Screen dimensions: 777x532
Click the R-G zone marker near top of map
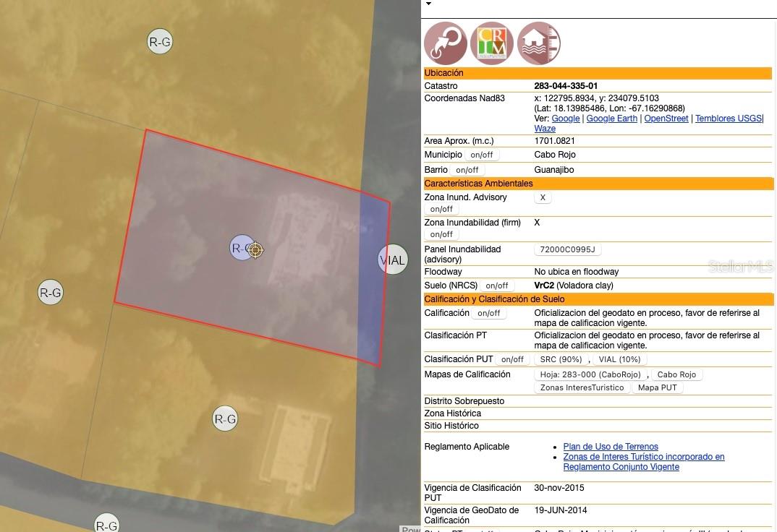160,42
